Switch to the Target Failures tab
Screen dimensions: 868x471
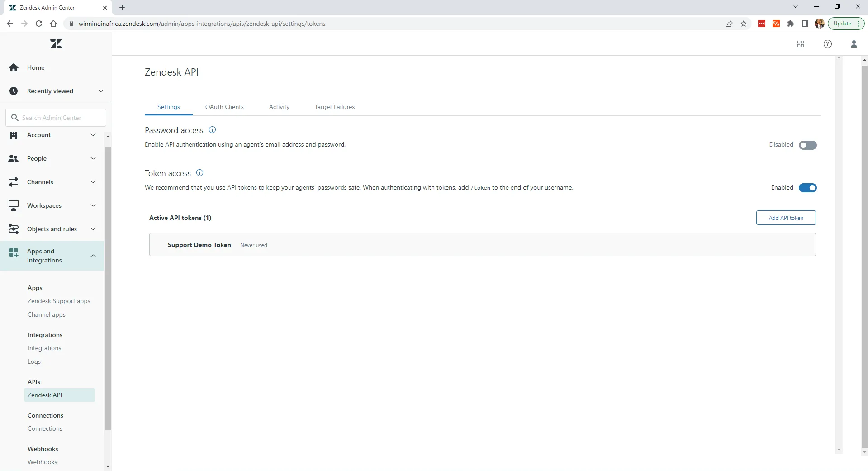[x=335, y=107]
